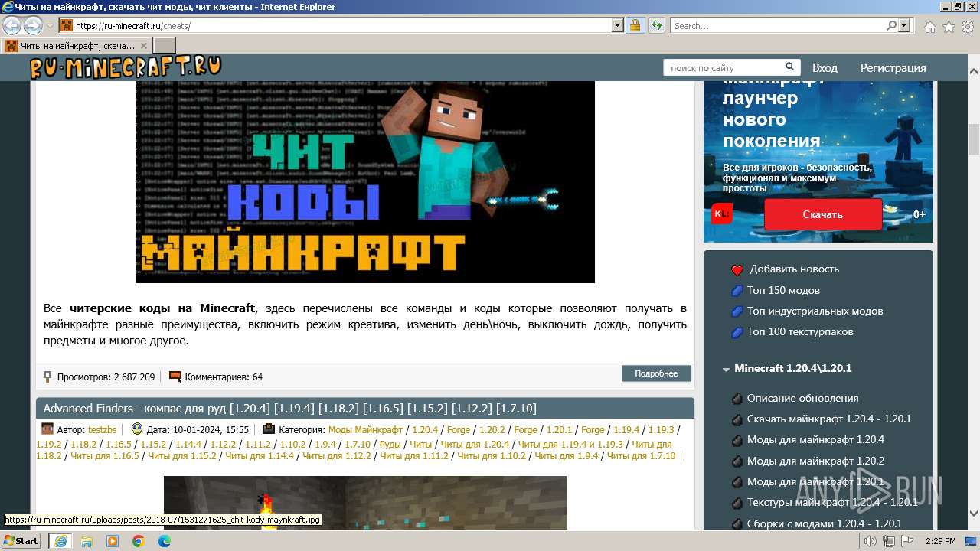The width and height of the screenshot is (980, 551).
Task: Click the Чит коды майнкрафт banner image
Action: (x=365, y=182)
